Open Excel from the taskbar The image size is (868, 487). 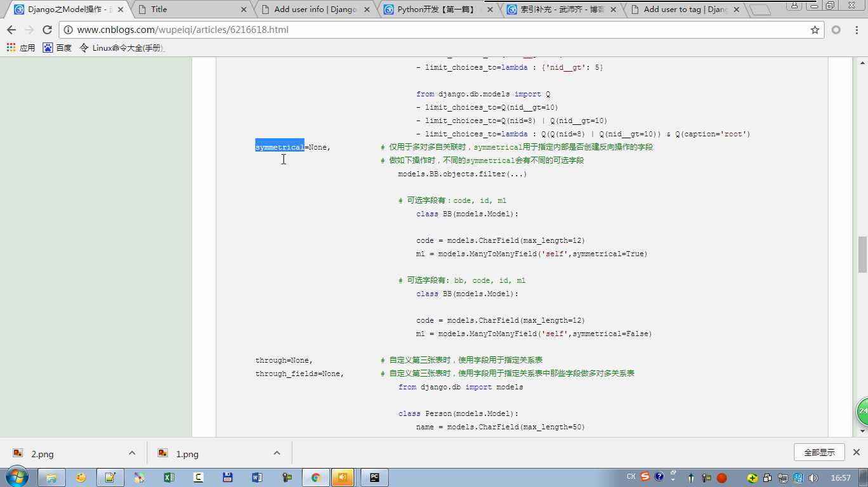pos(169,477)
